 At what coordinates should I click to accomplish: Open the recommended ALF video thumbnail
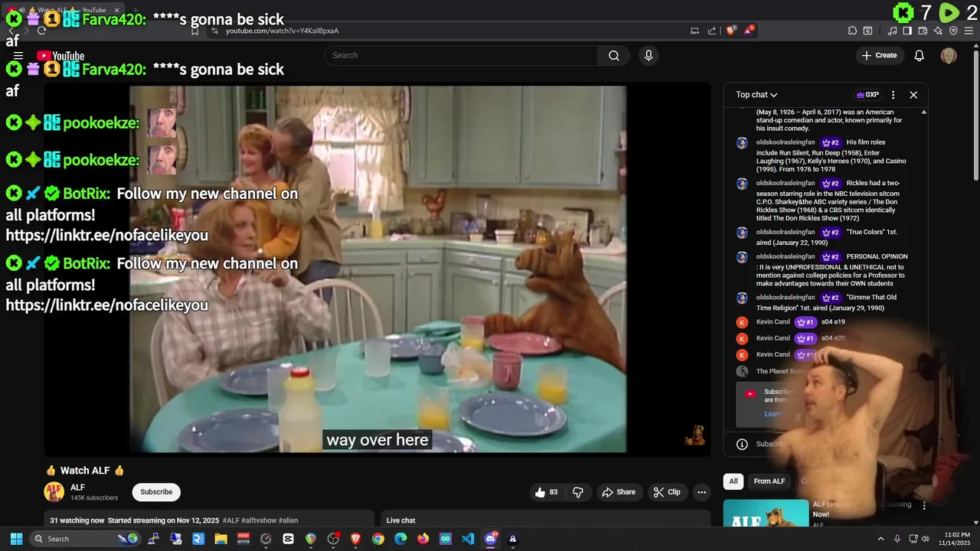[x=766, y=513]
